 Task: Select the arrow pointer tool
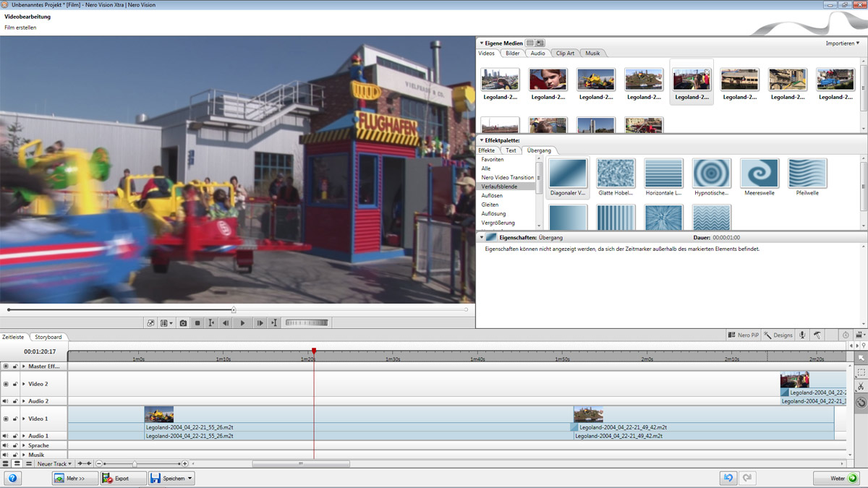click(861, 358)
